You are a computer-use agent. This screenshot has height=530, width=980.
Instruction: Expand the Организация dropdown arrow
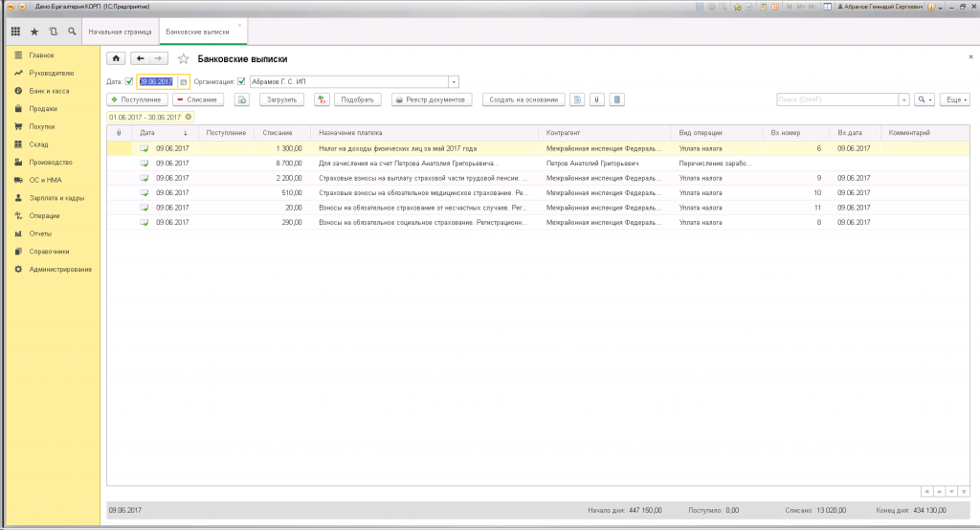(454, 82)
